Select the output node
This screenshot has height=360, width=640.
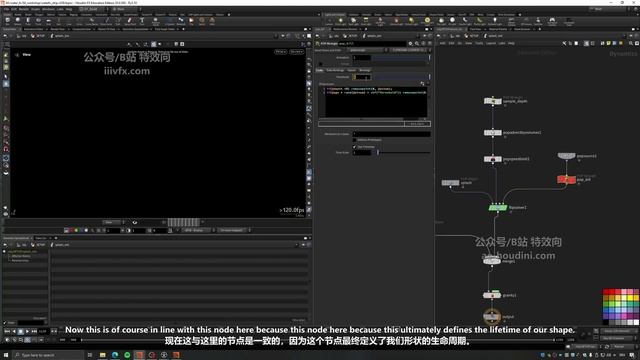pyautogui.click(x=492, y=316)
